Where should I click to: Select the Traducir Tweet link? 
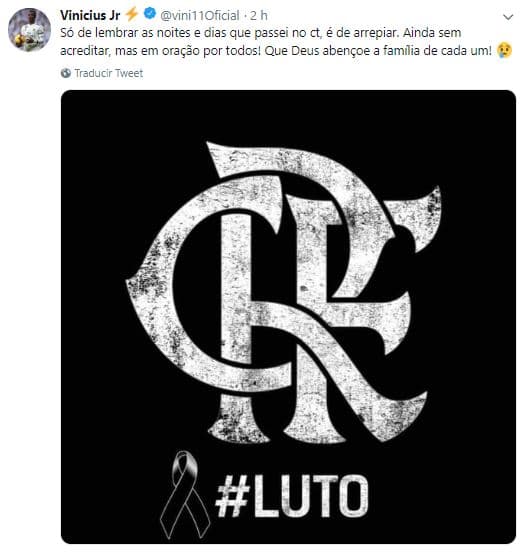[x=109, y=73]
